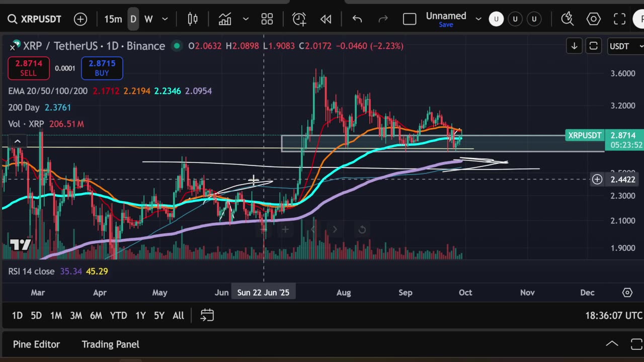
Task: Set range to 6M
Action: (x=96, y=316)
